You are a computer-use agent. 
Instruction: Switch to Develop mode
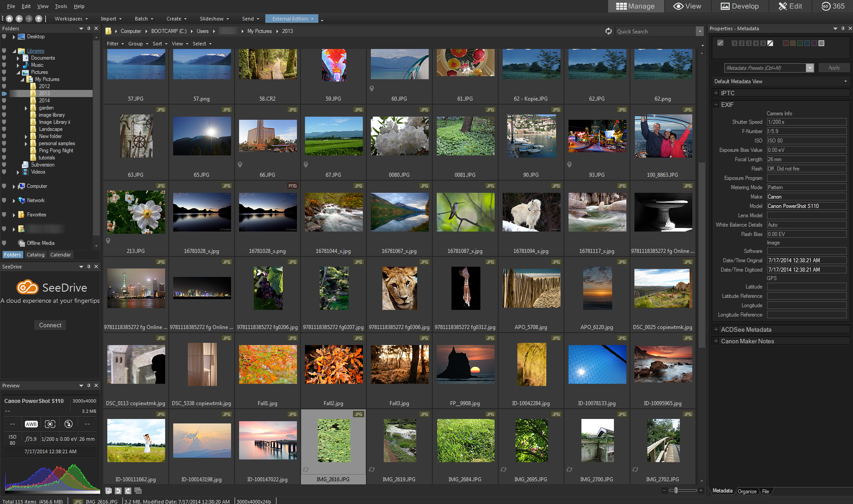pyautogui.click(x=739, y=6)
